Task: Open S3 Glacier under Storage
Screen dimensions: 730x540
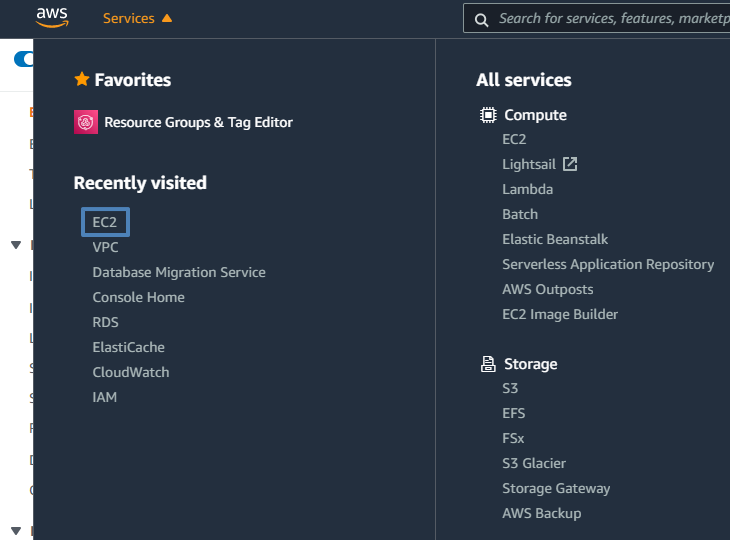Action: pyautogui.click(x=534, y=463)
